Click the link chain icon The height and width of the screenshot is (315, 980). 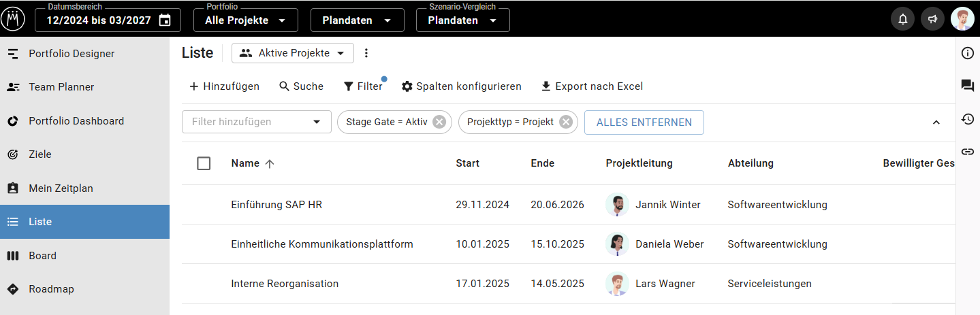point(967,151)
